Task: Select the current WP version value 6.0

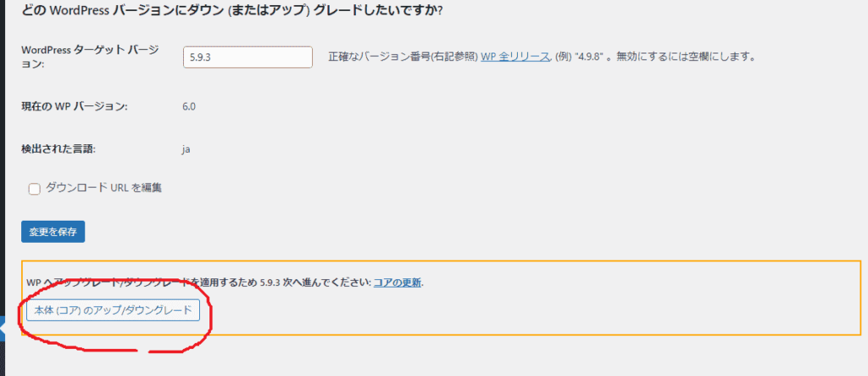Action: click(188, 106)
